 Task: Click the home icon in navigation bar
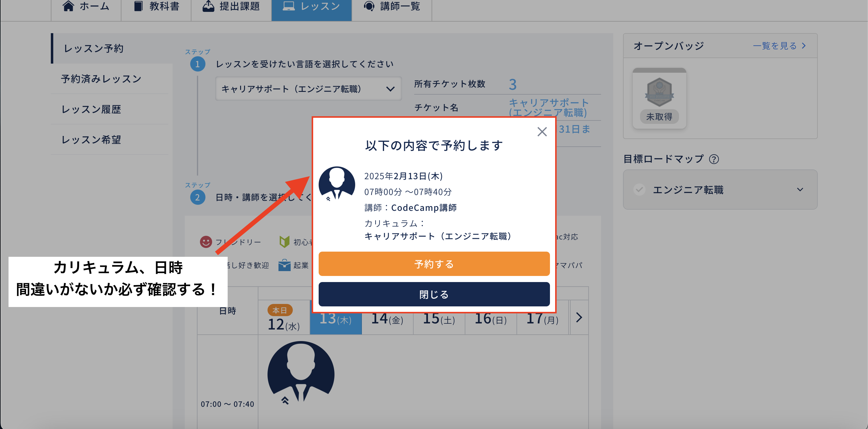click(68, 6)
